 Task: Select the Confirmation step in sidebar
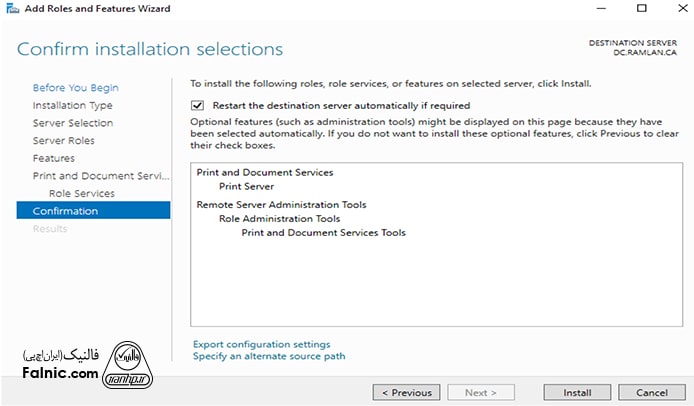click(65, 211)
